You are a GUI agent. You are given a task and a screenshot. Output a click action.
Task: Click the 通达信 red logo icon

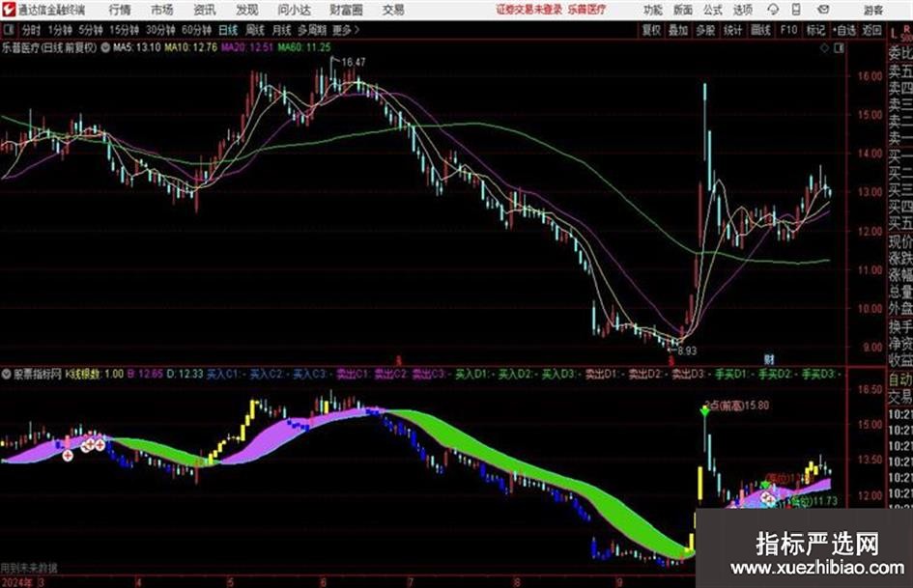click(x=9, y=10)
